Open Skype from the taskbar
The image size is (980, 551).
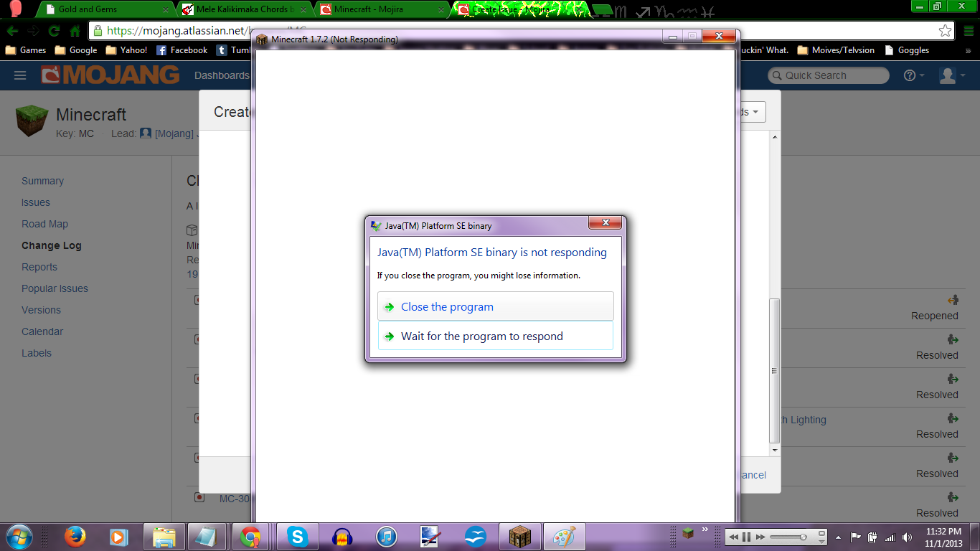(296, 537)
